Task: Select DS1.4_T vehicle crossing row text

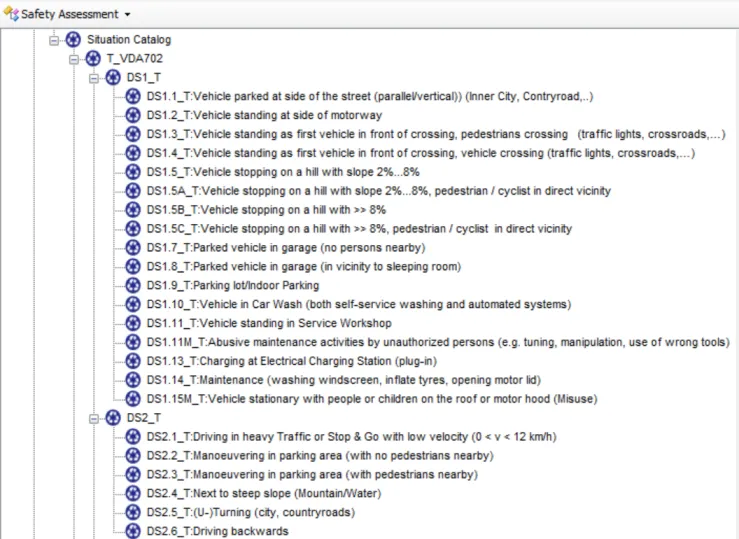Action: [421, 153]
